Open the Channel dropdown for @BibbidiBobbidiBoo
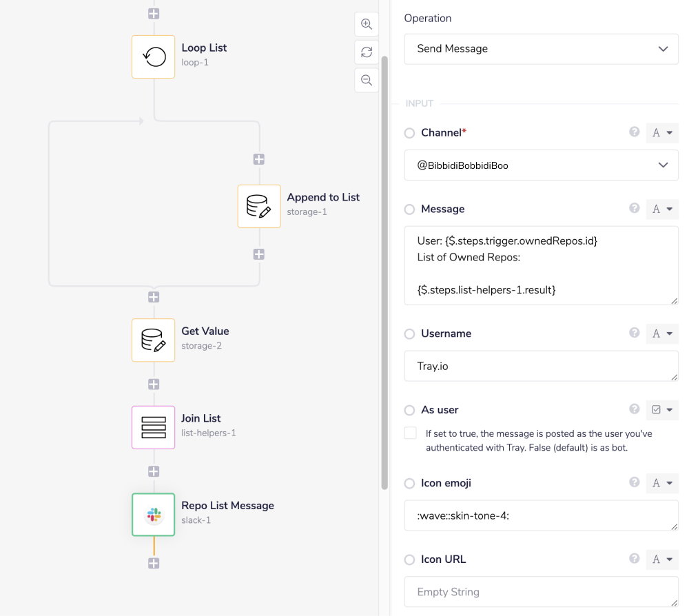The image size is (689, 616). 541,165
